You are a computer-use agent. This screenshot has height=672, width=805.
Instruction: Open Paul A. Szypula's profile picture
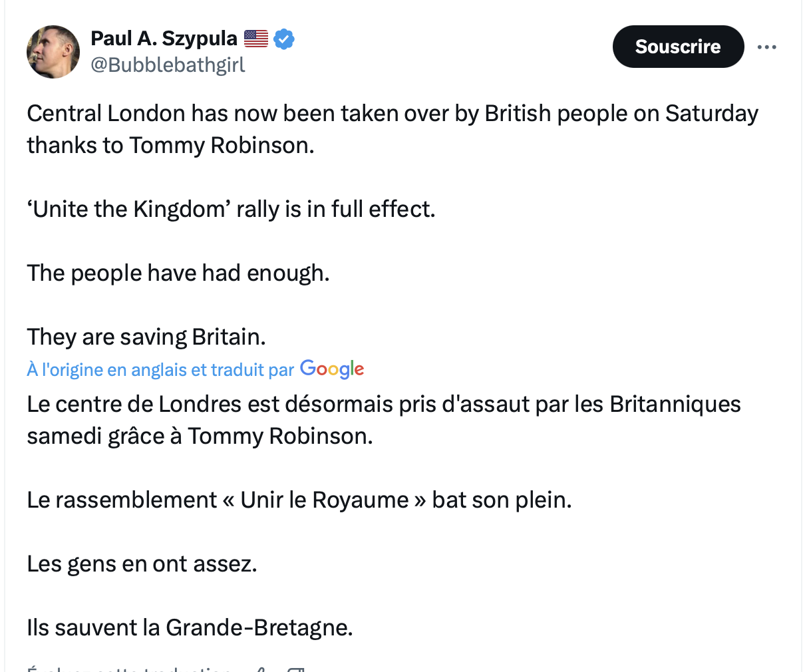click(53, 52)
